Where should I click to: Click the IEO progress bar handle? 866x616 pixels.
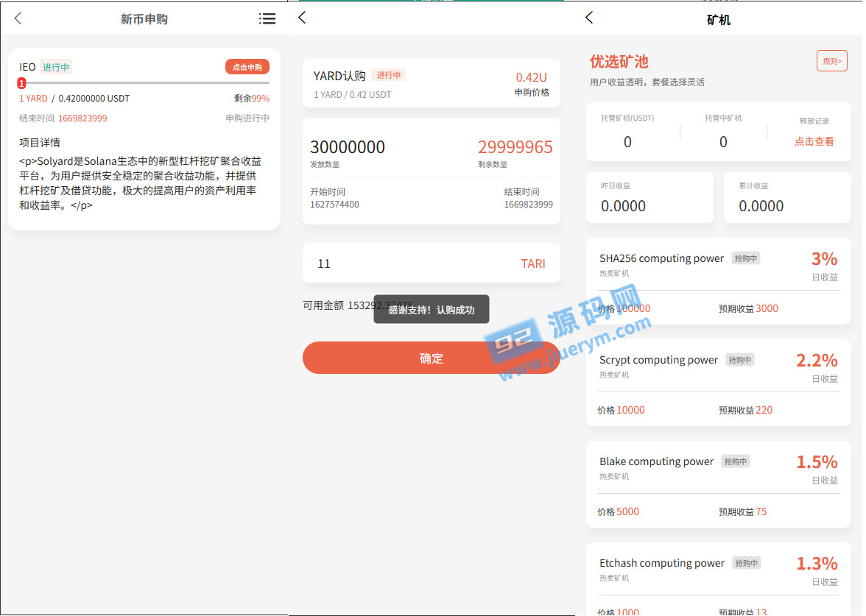coord(21,83)
